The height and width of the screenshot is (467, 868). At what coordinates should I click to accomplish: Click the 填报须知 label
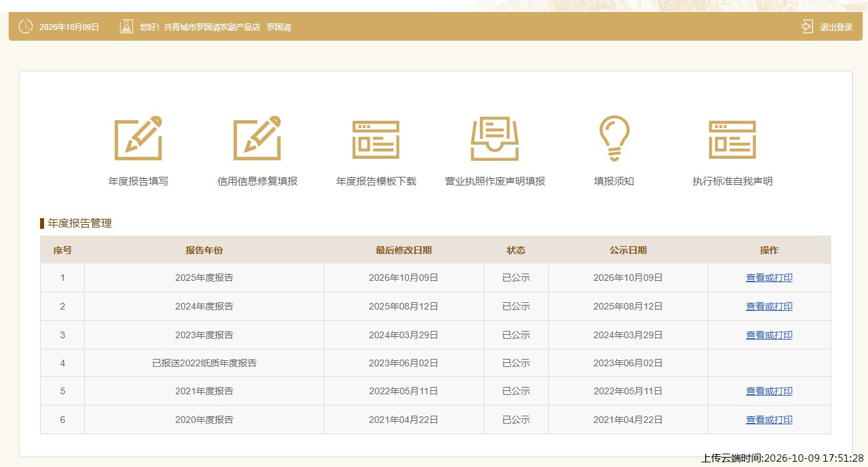tap(614, 181)
